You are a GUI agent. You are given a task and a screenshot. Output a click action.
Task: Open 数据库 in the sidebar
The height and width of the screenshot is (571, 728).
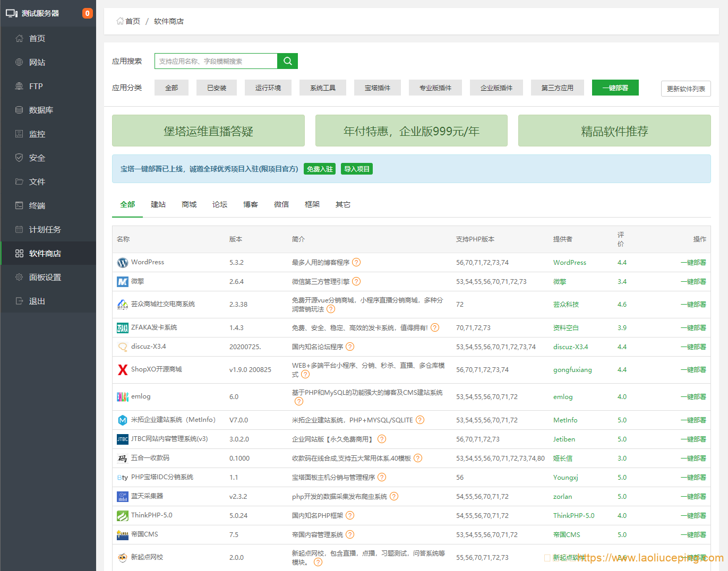[x=48, y=110]
